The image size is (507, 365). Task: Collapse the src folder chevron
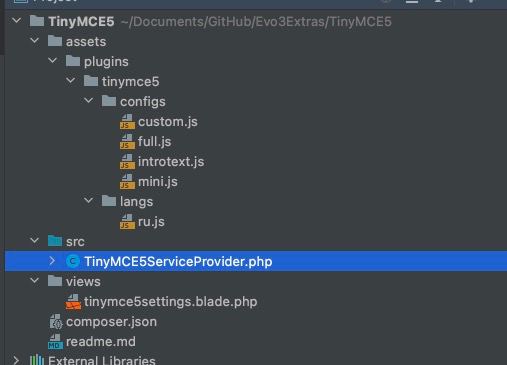coord(34,241)
